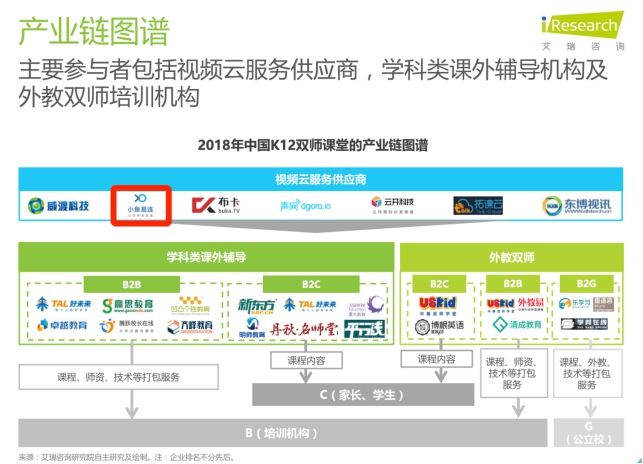Click the 产业链图谱 title
Image resolution: width=643 pixels, height=464 pixels.
[94, 32]
